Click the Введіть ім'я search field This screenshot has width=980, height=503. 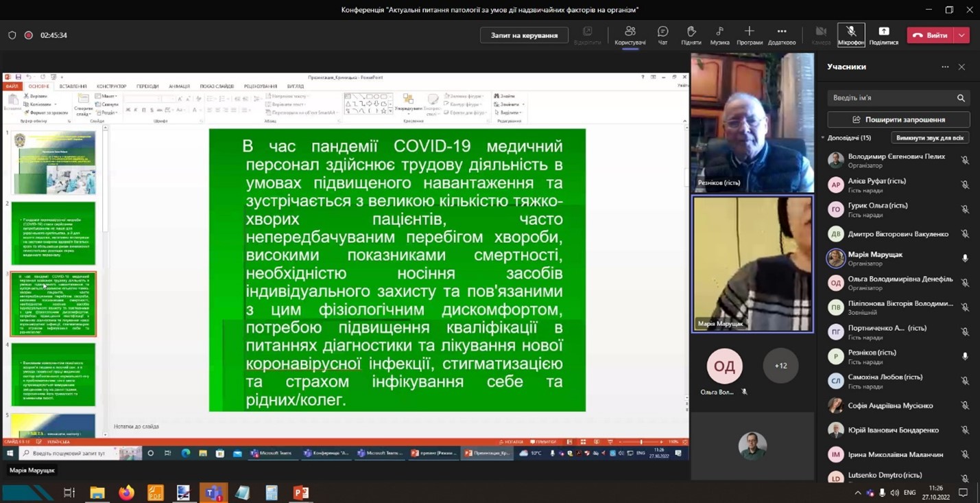(x=891, y=98)
